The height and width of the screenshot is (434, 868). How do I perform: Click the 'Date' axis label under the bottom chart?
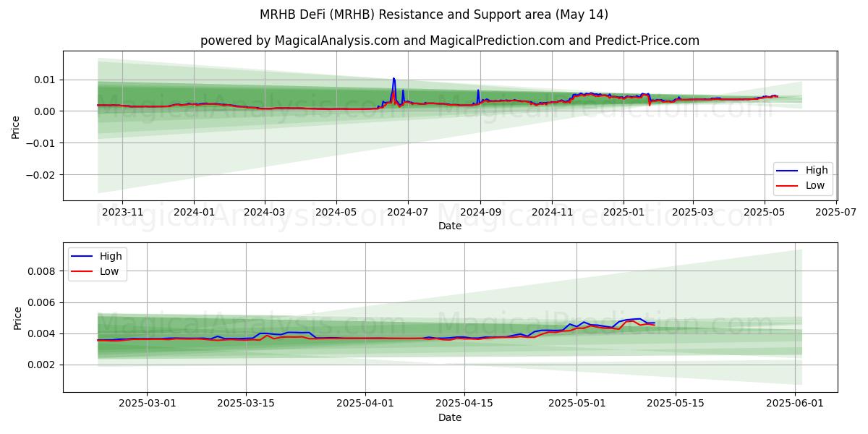(x=450, y=418)
